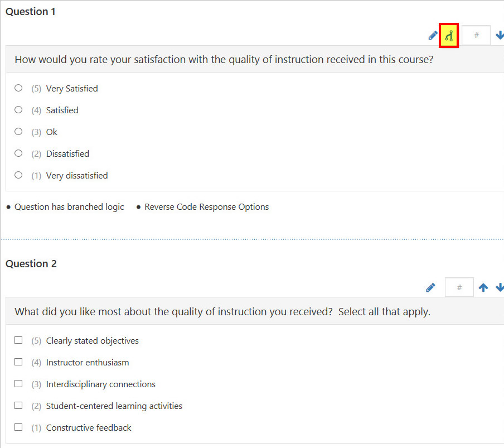This screenshot has width=504, height=448.
Task: Edit Question 1 using the pencil icon
Action: [433, 35]
